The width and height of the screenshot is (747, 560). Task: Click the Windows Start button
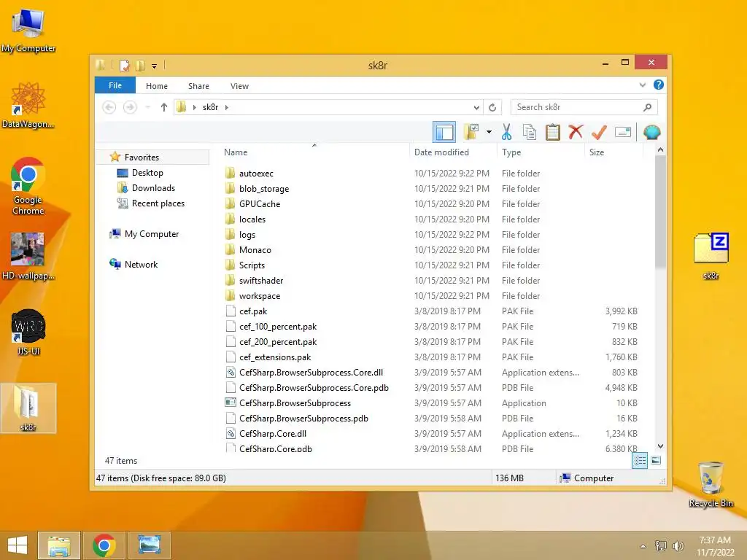(18, 545)
